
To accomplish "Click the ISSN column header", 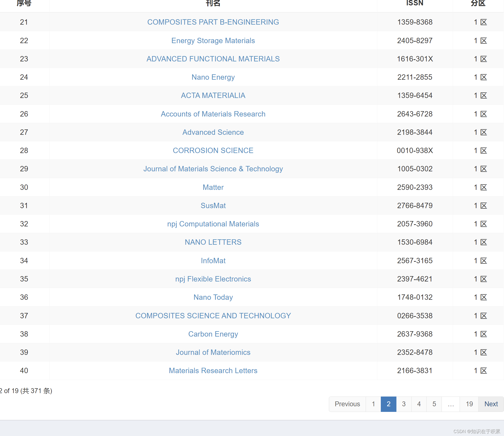I will click(415, 3).
